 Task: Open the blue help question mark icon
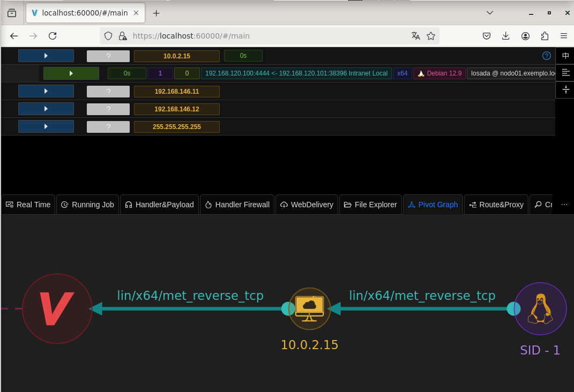click(546, 56)
